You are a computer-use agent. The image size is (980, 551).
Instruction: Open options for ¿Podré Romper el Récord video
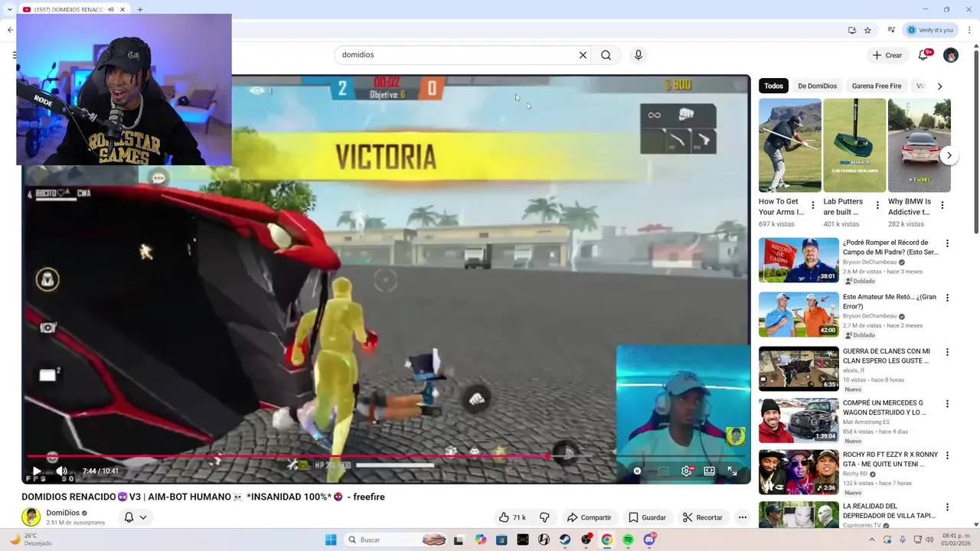[947, 243]
